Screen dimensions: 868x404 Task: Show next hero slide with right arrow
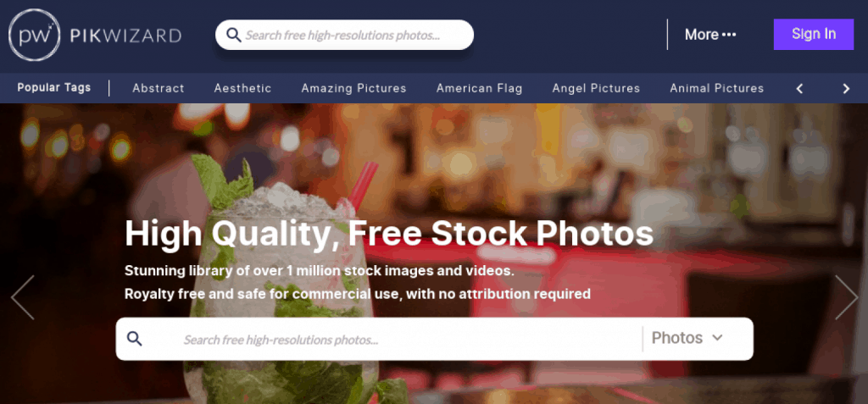pos(846,297)
